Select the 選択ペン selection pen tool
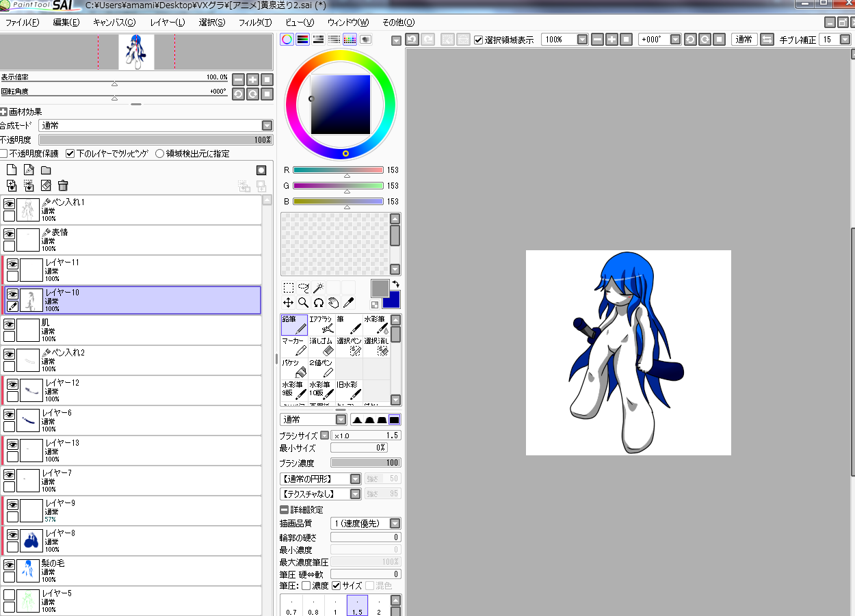The width and height of the screenshot is (855, 616). pos(349,347)
